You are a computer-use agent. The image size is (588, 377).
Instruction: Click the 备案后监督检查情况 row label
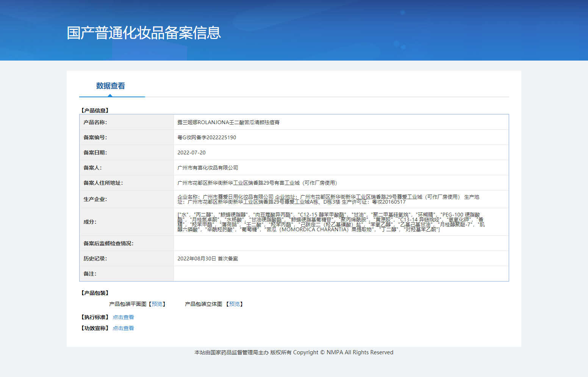[x=108, y=243]
